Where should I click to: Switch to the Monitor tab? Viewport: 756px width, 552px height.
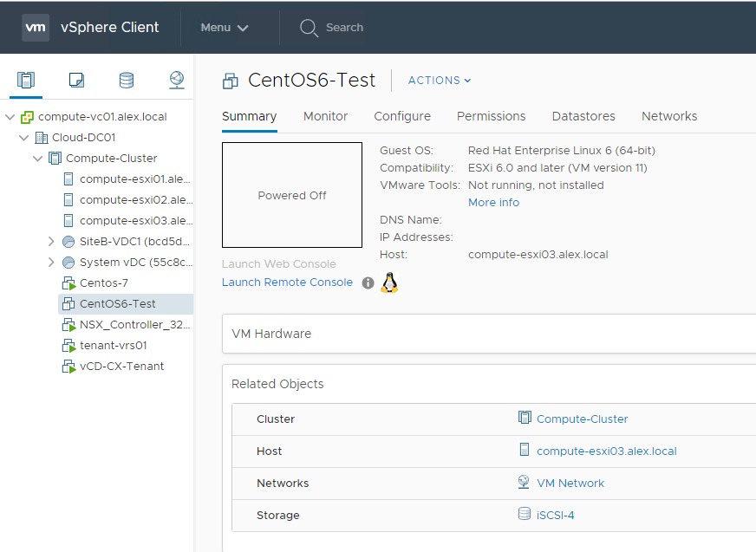pyautogui.click(x=325, y=116)
